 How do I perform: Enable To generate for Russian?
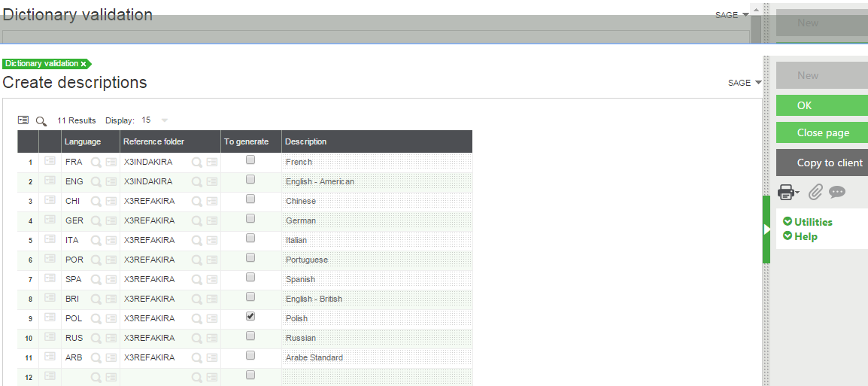click(x=250, y=336)
